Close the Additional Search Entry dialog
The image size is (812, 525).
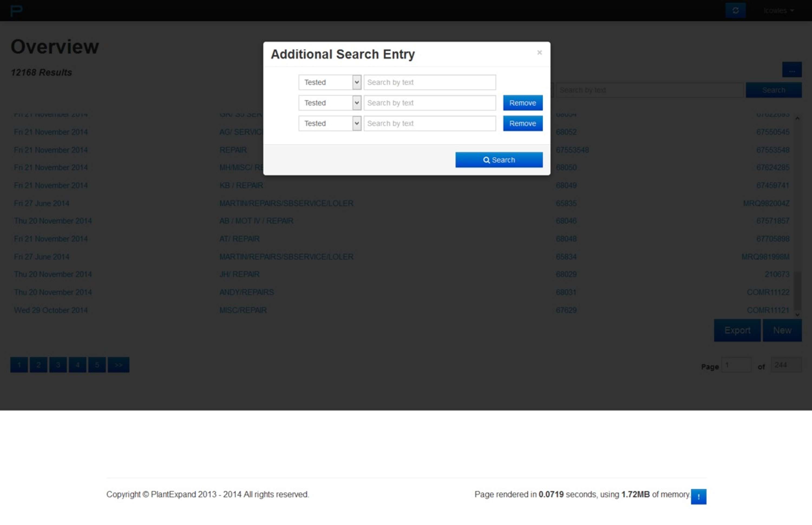point(539,53)
